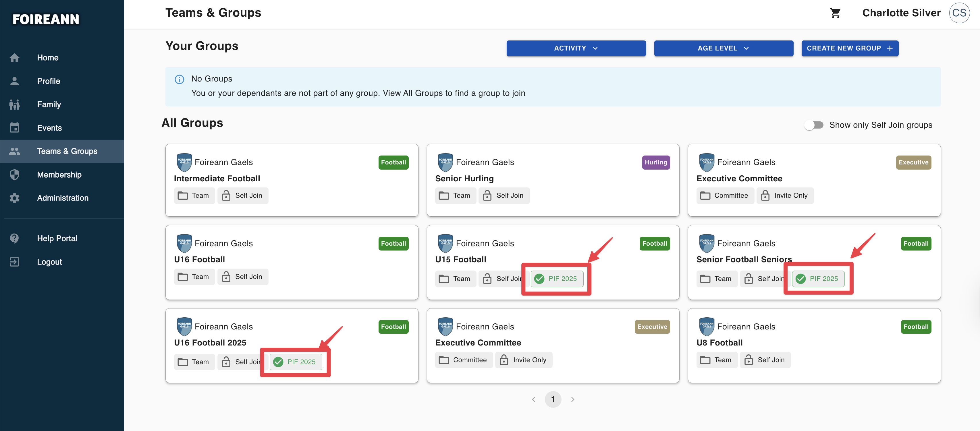
Task: Click the Home house icon
Action: tap(14, 58)
